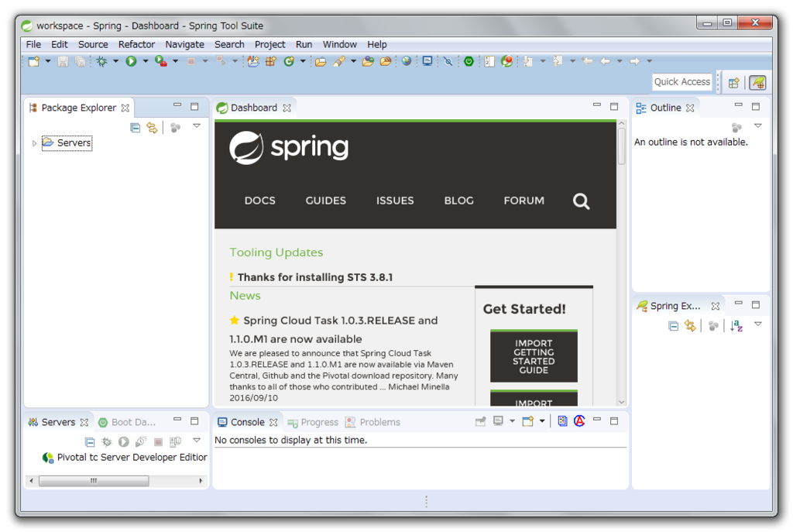Open the Run dropdown arrow
The image size is (793, 532).
pos(146,61)
